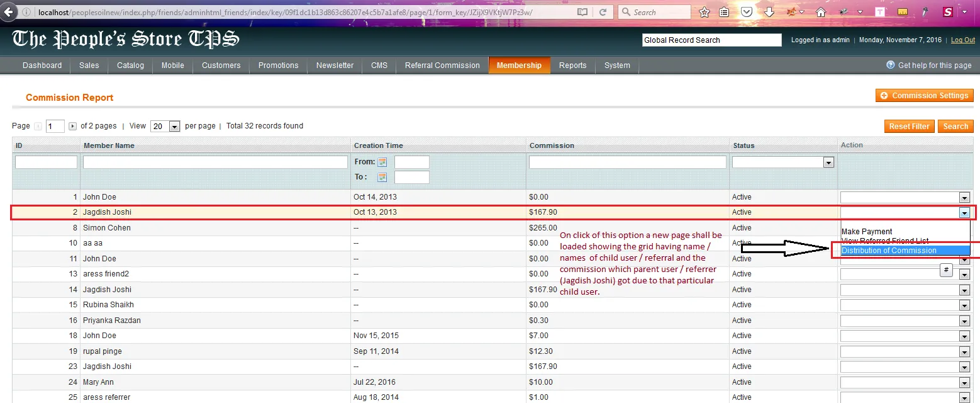
Task: Open Action dropdown for Mary Ann row
Action: (x=905, y=382)
